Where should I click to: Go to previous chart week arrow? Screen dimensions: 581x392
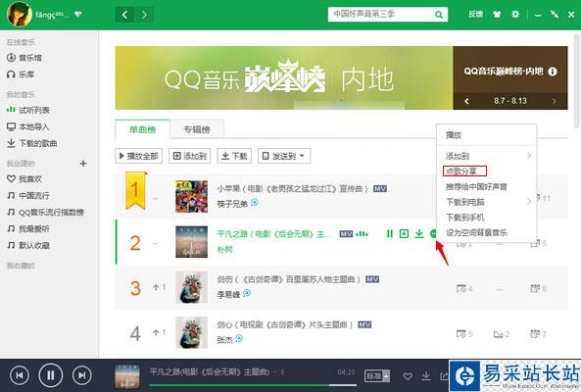point(467,101)
